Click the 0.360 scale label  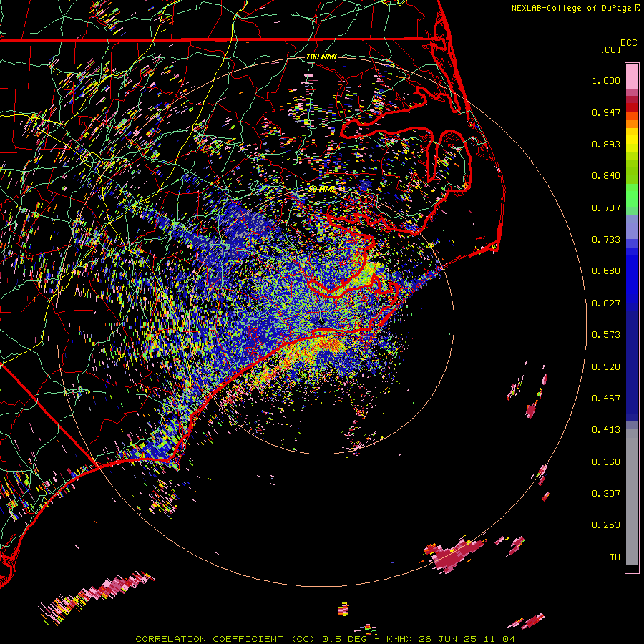(x=606, y=462)
